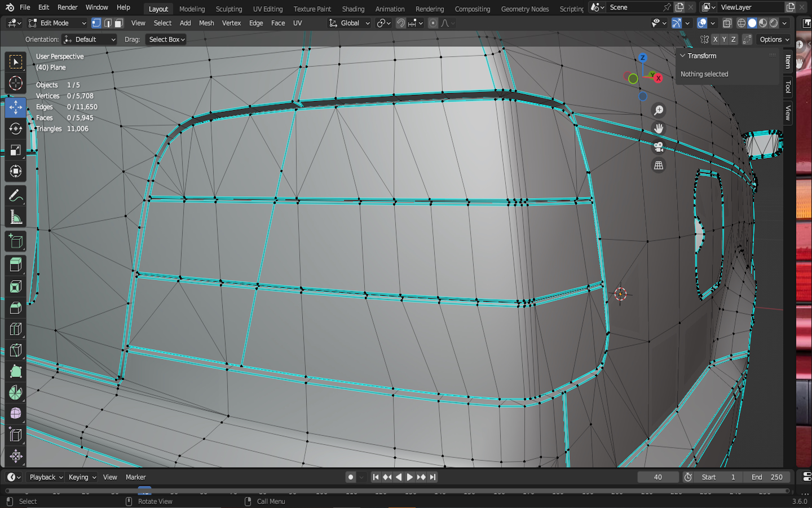Play the animation in reverse
The height and width of the screenshot is (508, 812).
399,477
